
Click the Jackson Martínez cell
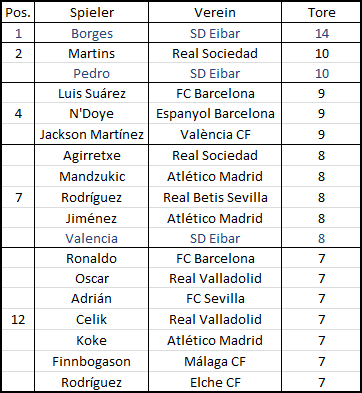91,134
